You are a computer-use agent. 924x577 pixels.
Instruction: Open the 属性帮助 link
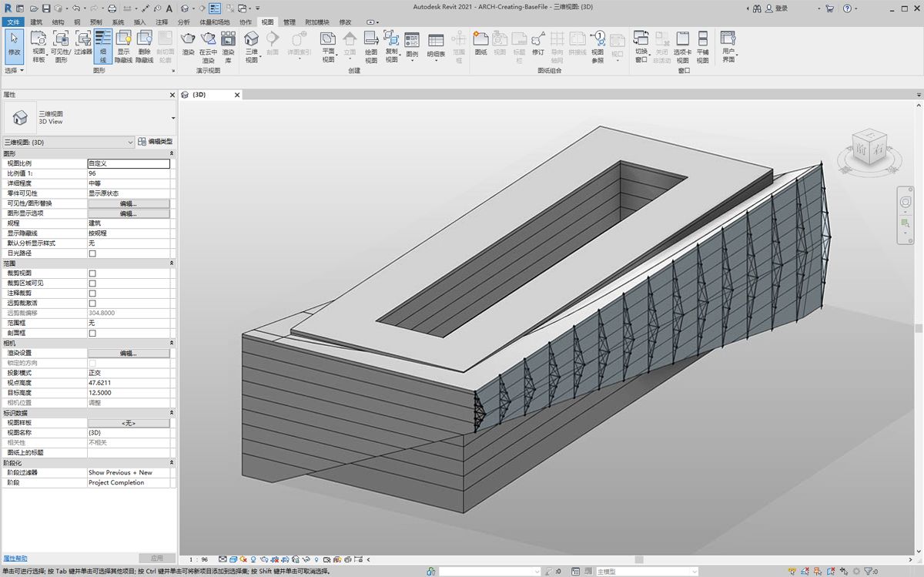coord(15,558)
